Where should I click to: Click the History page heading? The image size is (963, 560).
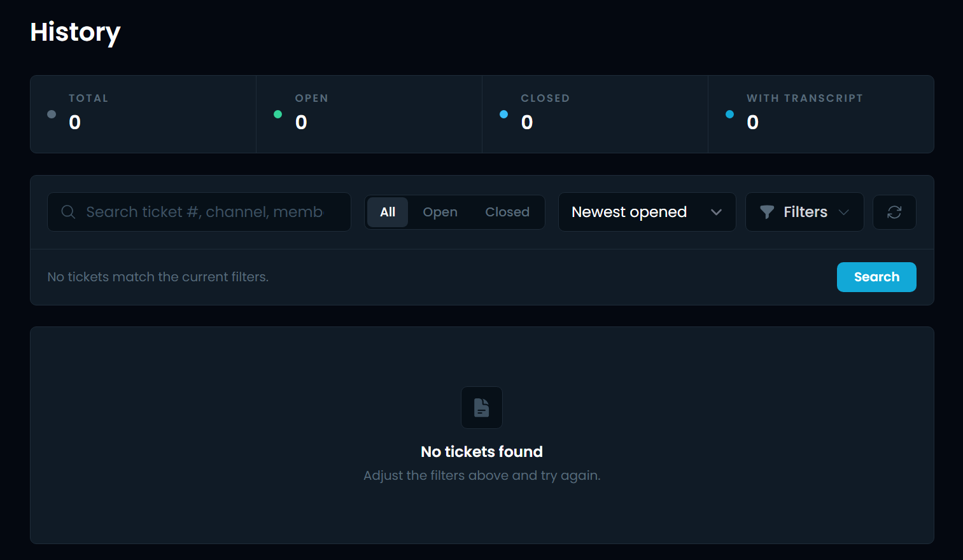click(x=75, y=32)
